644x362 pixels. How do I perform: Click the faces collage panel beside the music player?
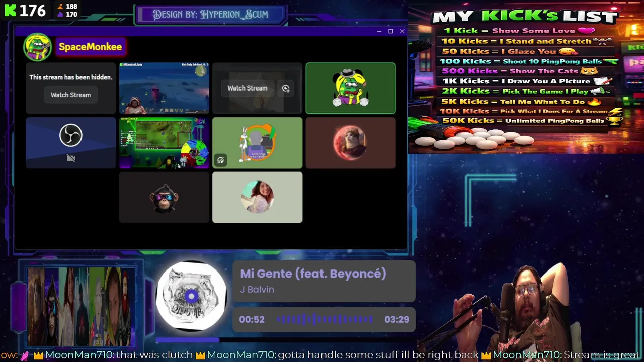click(81, 306)
